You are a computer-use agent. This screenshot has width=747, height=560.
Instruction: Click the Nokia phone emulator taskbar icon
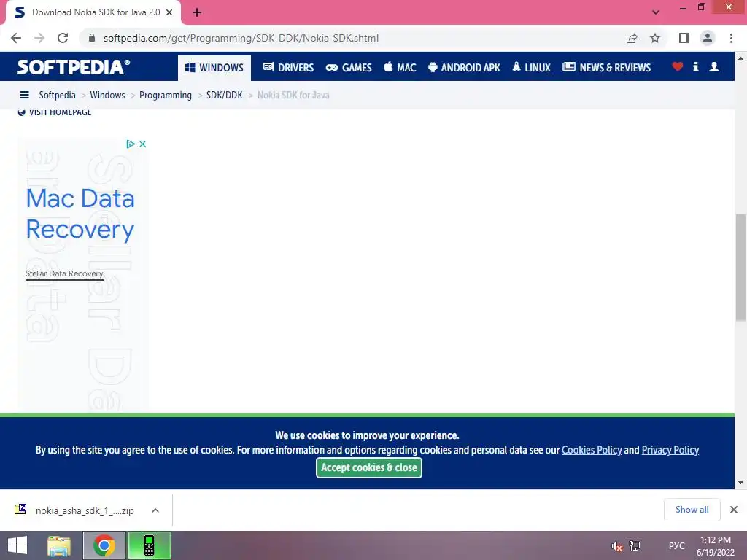149,545
